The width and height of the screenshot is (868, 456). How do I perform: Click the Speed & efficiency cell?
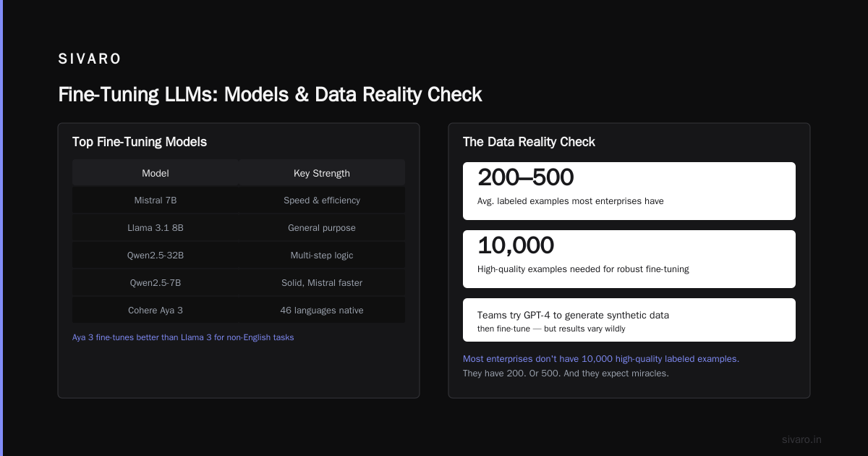click(x=322, y=200)
